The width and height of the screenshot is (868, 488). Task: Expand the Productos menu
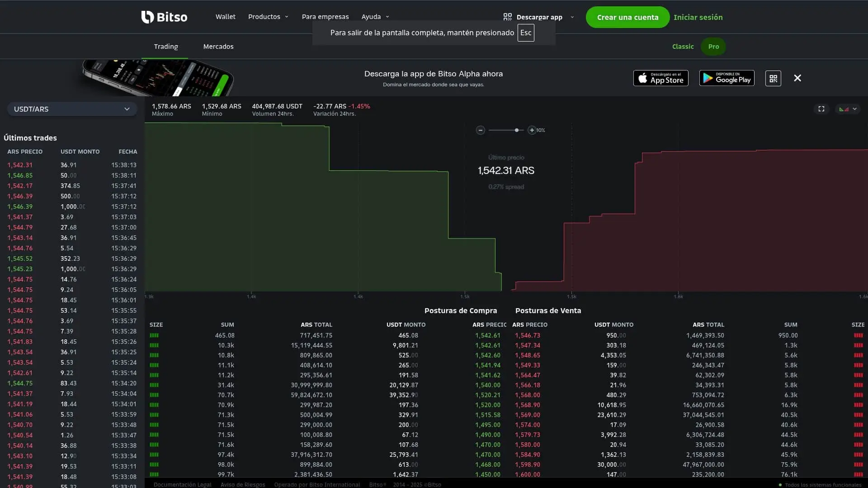click(x=268, y=17)
